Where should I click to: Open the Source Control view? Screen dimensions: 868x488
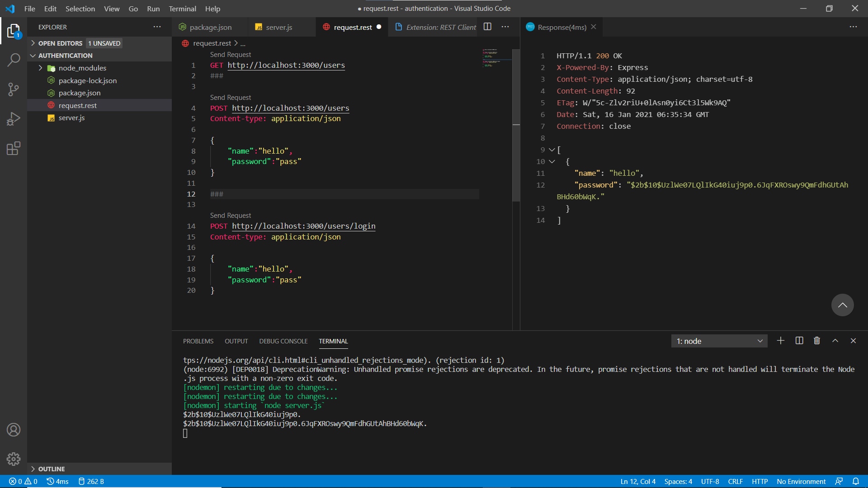[x=14, y=89]
